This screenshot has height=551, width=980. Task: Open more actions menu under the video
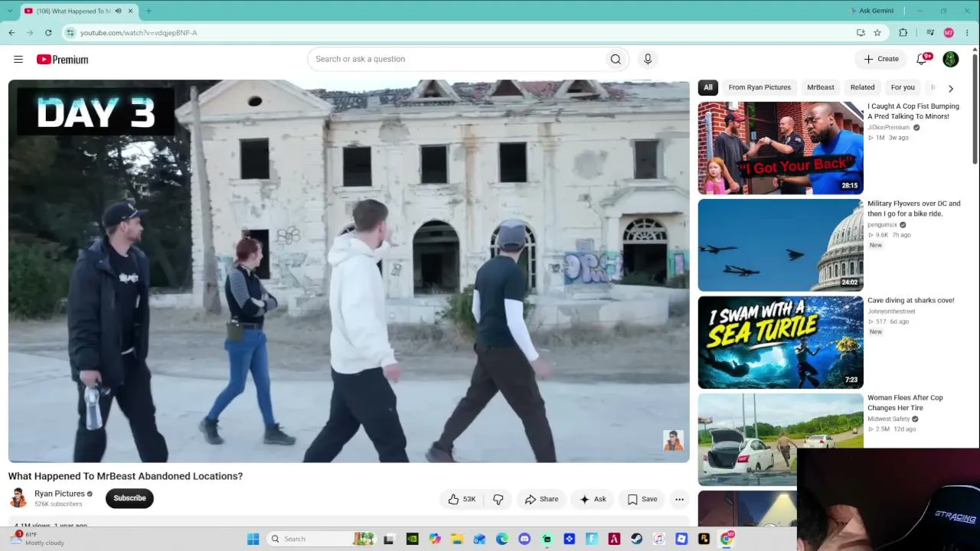[679, 499]
